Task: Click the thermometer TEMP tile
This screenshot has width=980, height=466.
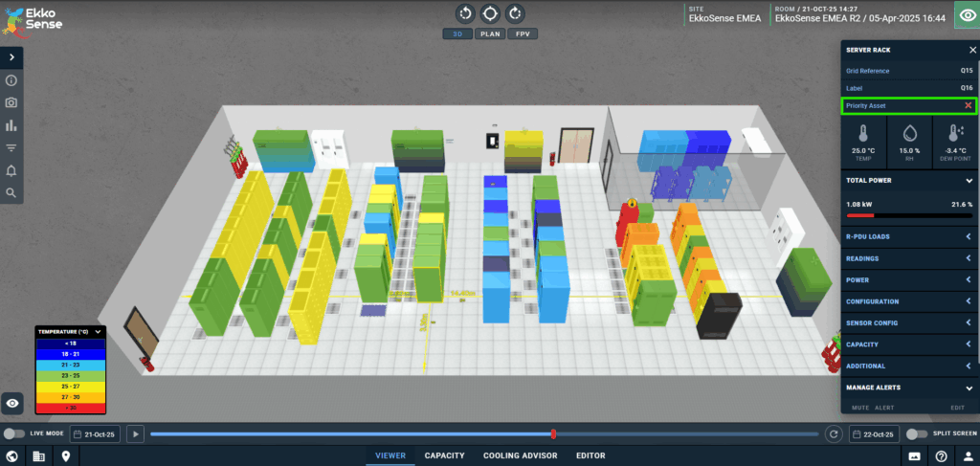Action: tap(863, 143)
